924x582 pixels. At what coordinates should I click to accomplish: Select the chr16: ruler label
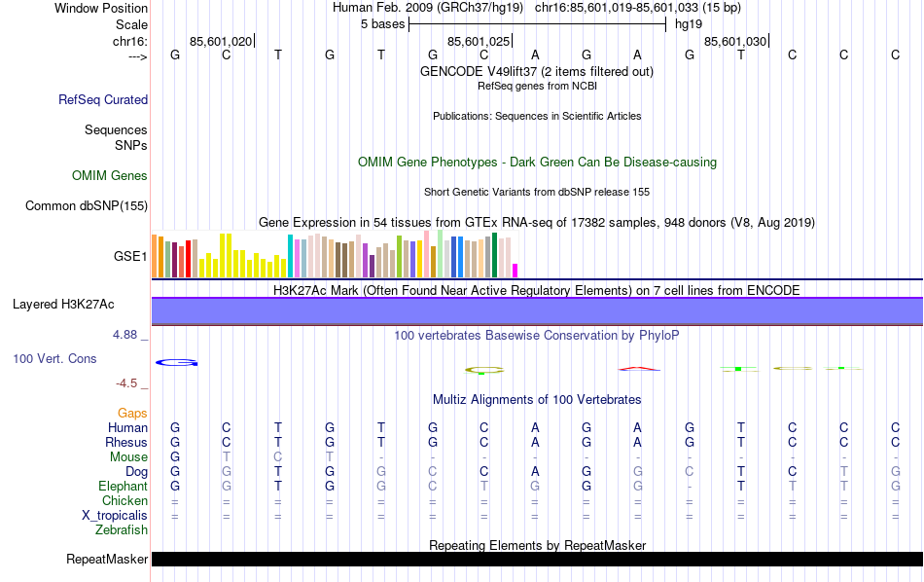[130, 41]
